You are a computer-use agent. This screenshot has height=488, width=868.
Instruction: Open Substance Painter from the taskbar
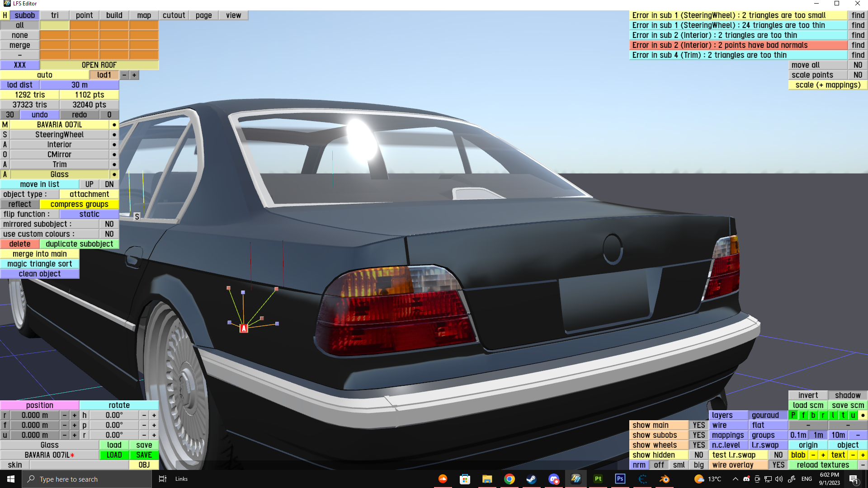click(x=598, y=479)
